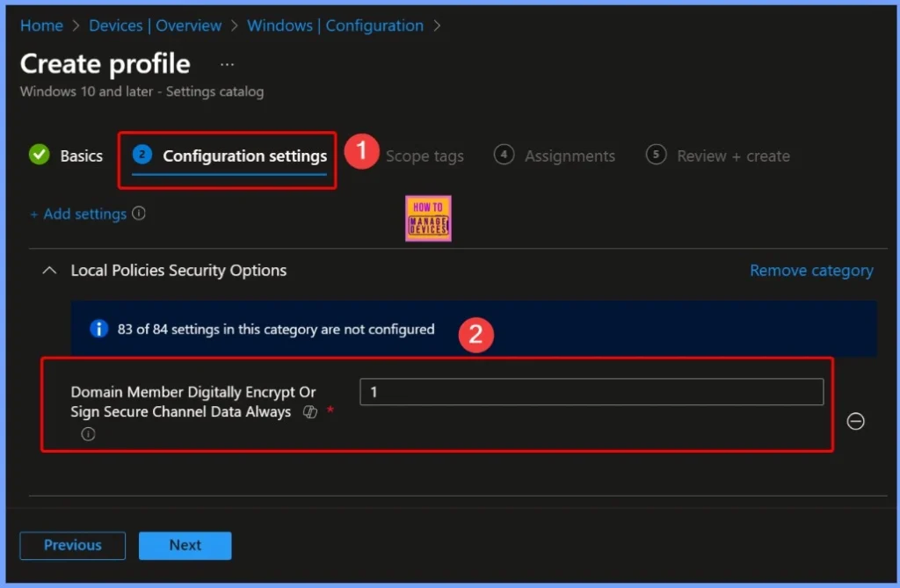
Task: Go to the Review + create tab
Action: (733, 156)
